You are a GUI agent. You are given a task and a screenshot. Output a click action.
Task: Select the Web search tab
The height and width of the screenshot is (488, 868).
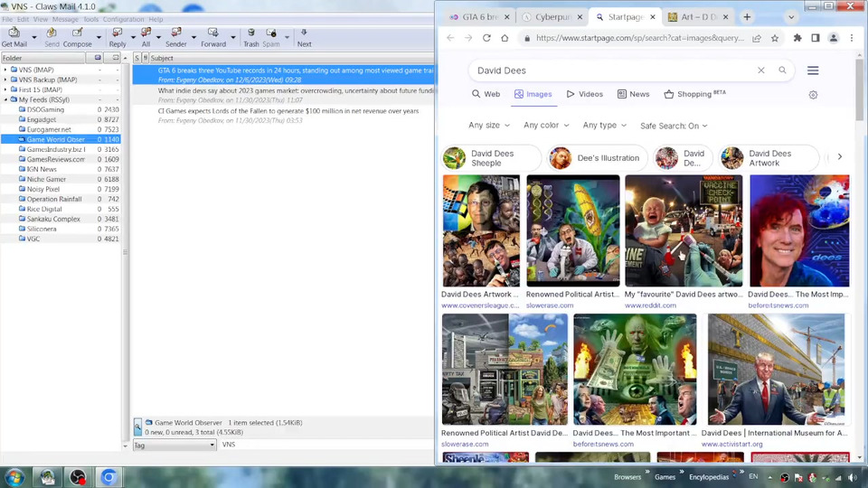pyautogui.click(x=486, y=94)
